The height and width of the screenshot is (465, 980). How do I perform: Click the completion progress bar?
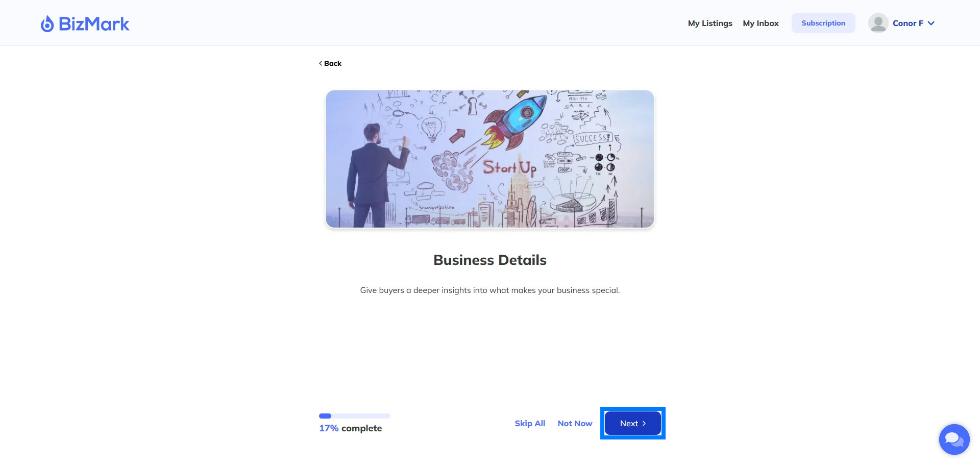(x=355, y=416)
